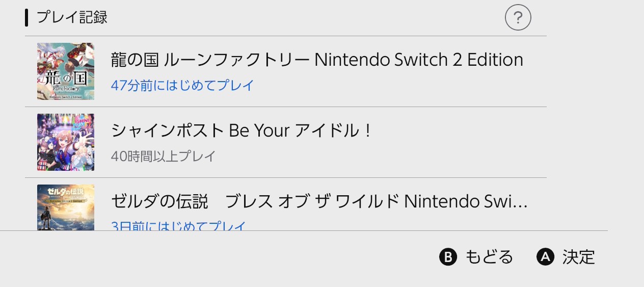The height and width of the screenshot is (287, 644).
Task: Click the 47分前にはじめてプレイ status text
Action: coord(182,85)
